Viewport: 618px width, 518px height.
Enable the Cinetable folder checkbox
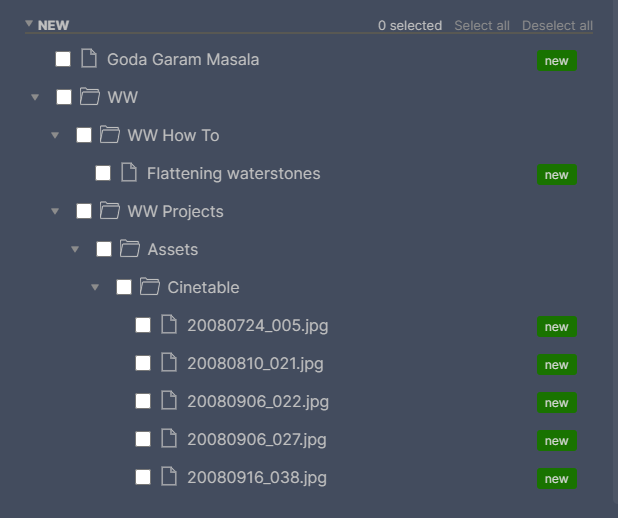[x=124, y=287]
